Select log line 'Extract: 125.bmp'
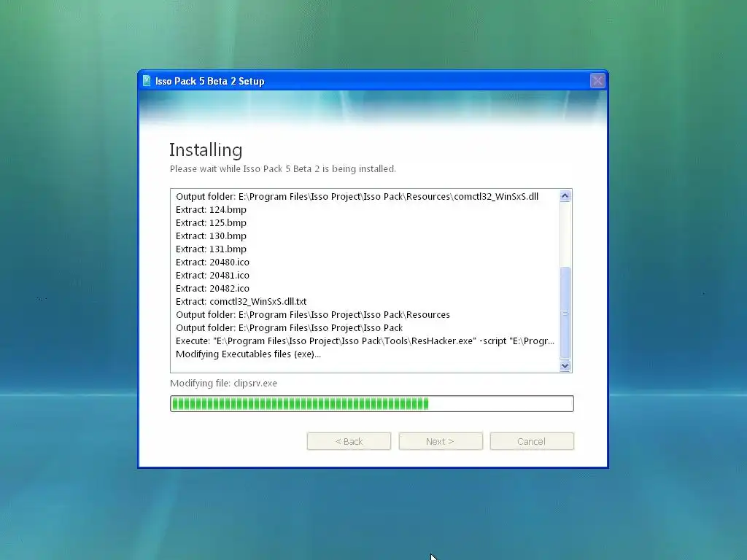The height and width of the screenshot is (560, 747). [211, 223]
